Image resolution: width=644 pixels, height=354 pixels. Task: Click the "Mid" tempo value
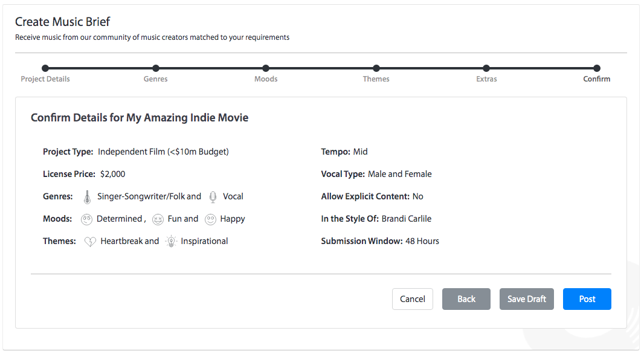click(x=360, y=152)
